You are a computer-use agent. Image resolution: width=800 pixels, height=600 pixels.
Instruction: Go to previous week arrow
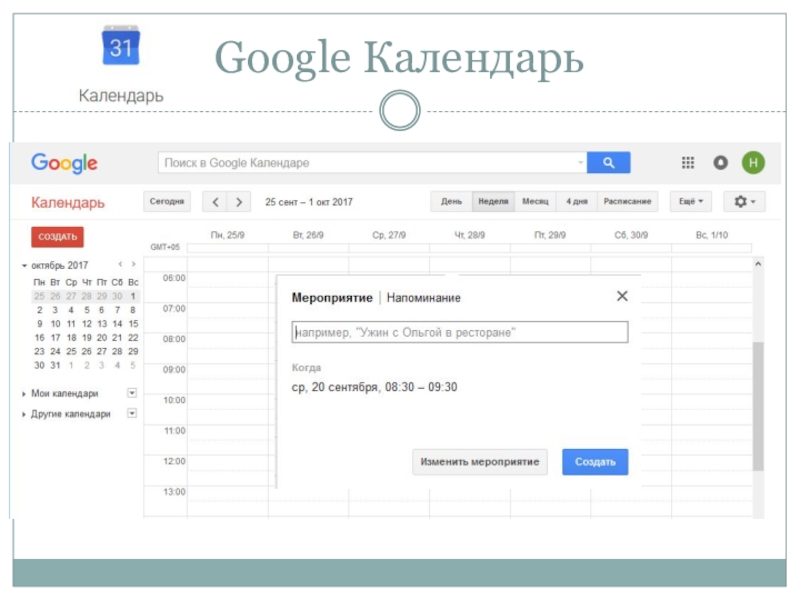tap(215, 202)
